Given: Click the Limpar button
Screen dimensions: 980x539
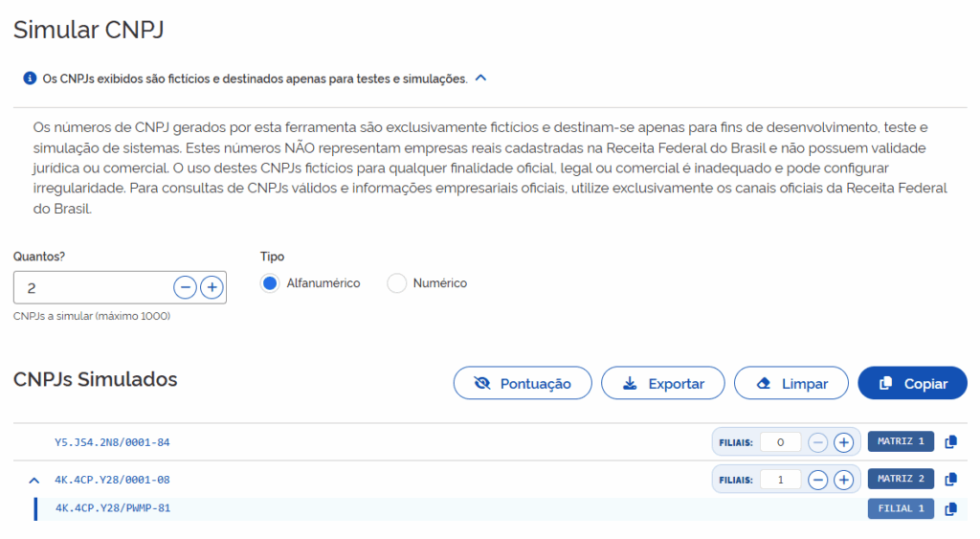Looking at the screenshot, I should (791, 383).
